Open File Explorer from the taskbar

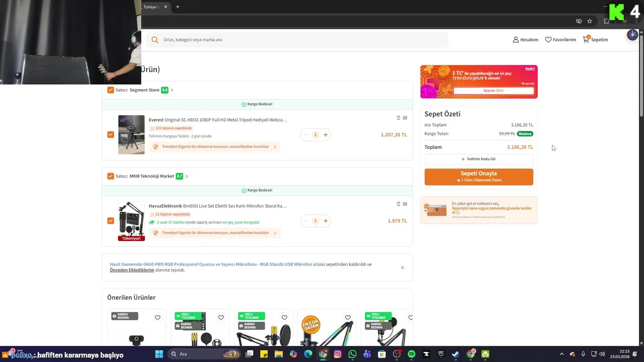pyautogui.click(x=279, y=354)
